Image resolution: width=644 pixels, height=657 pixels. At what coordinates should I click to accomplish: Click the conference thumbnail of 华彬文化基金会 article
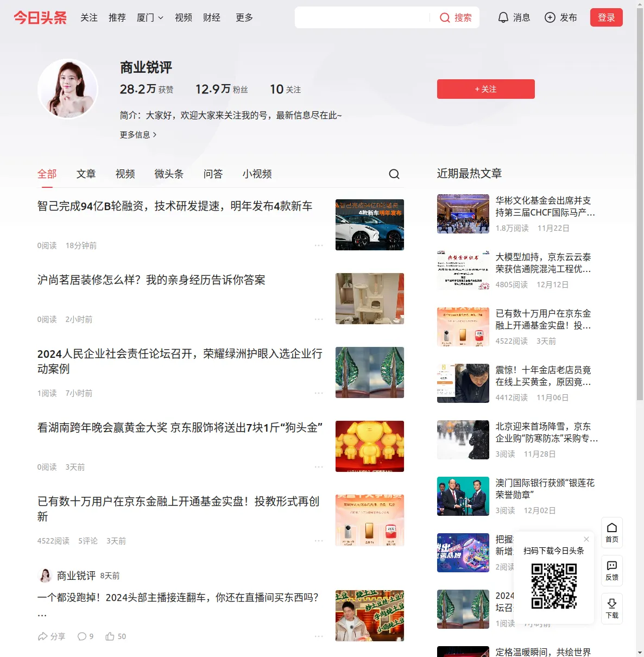(463, 214)
